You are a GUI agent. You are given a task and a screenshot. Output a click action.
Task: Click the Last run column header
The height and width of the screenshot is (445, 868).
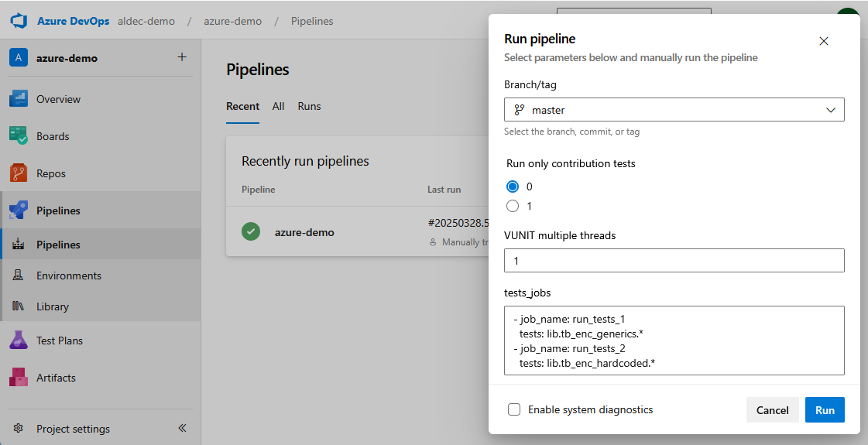coord(444,190)
